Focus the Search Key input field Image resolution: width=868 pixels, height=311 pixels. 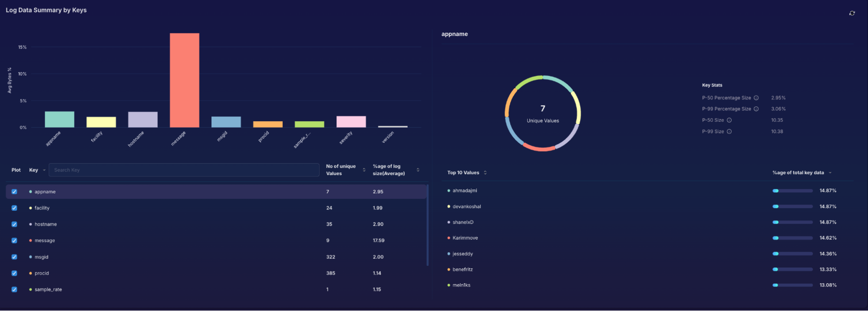pyautogui.click(x=184, y=170)
